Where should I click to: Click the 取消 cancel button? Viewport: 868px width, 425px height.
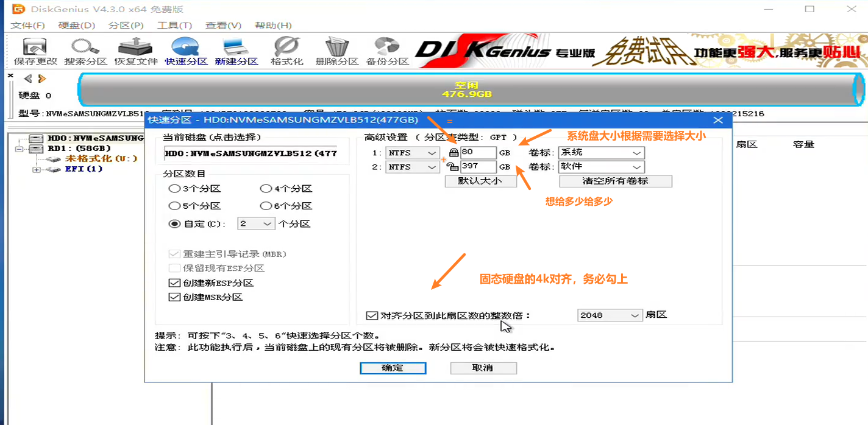coord(483,368)
